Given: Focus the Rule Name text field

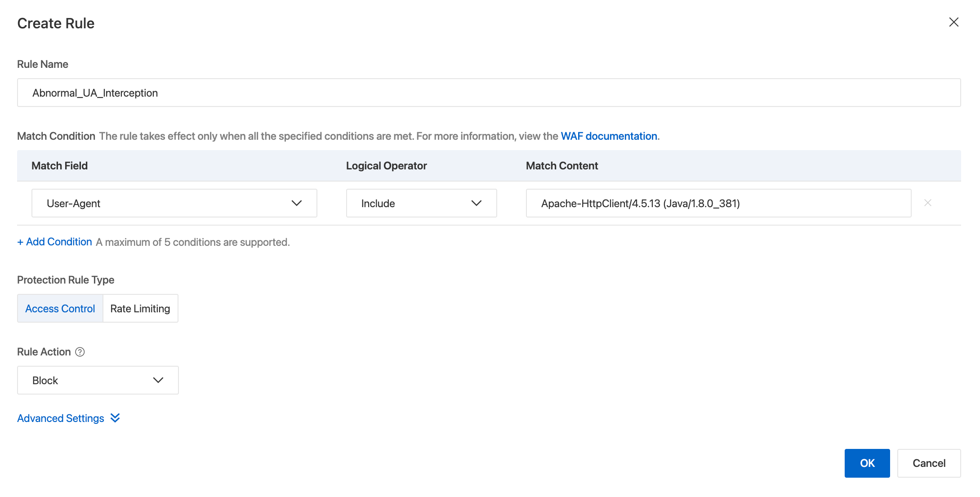Looking at the screenshot, I should (489, 93).
